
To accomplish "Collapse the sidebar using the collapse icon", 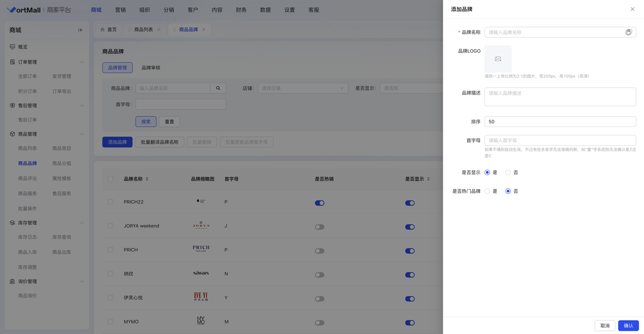I will point(80,30).
